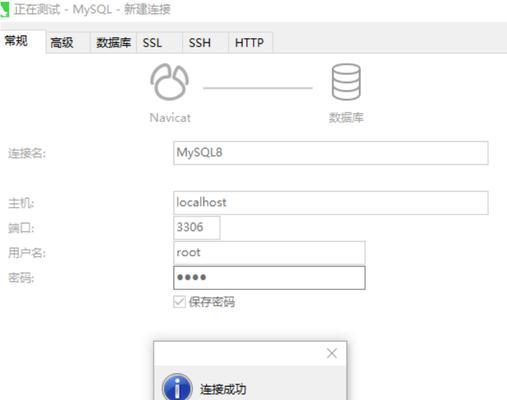Click the blue info icon in dialog
Image resolution: width=507 pixels, height=400 pixels.
click(177, 387)
